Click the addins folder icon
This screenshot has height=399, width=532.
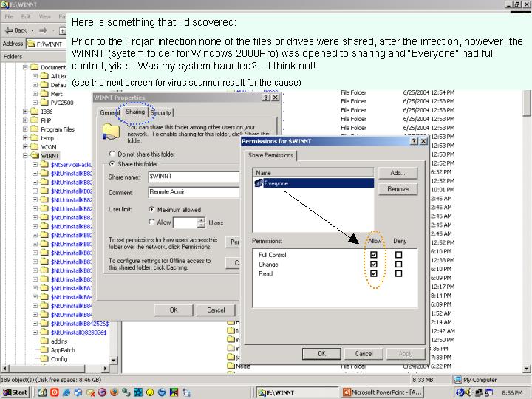coord(44,341)
